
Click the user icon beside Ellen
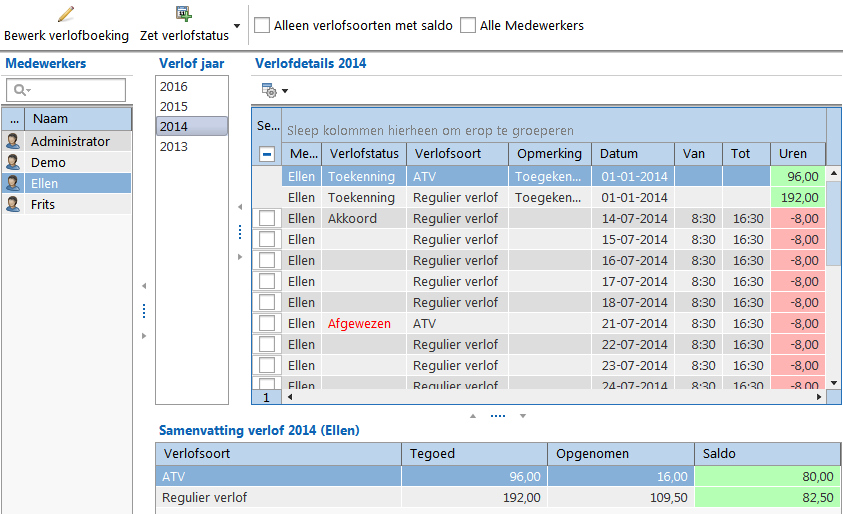(x=13, y=184)
